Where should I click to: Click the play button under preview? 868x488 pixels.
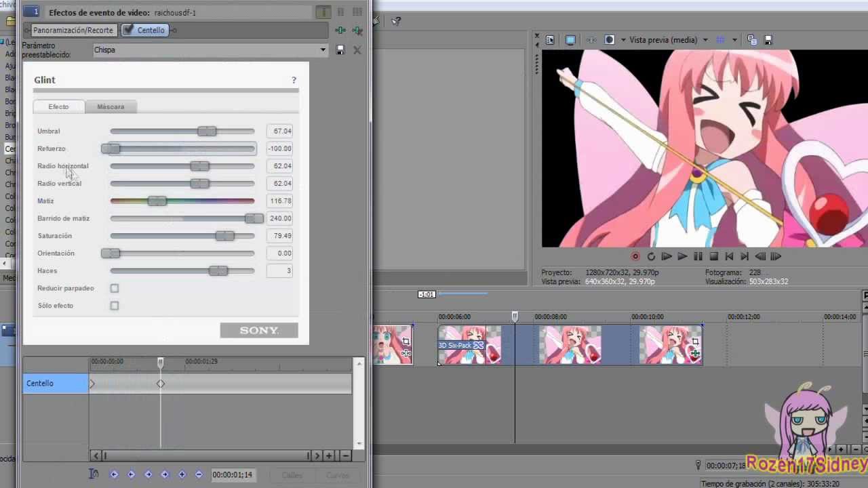coord(682,256)
